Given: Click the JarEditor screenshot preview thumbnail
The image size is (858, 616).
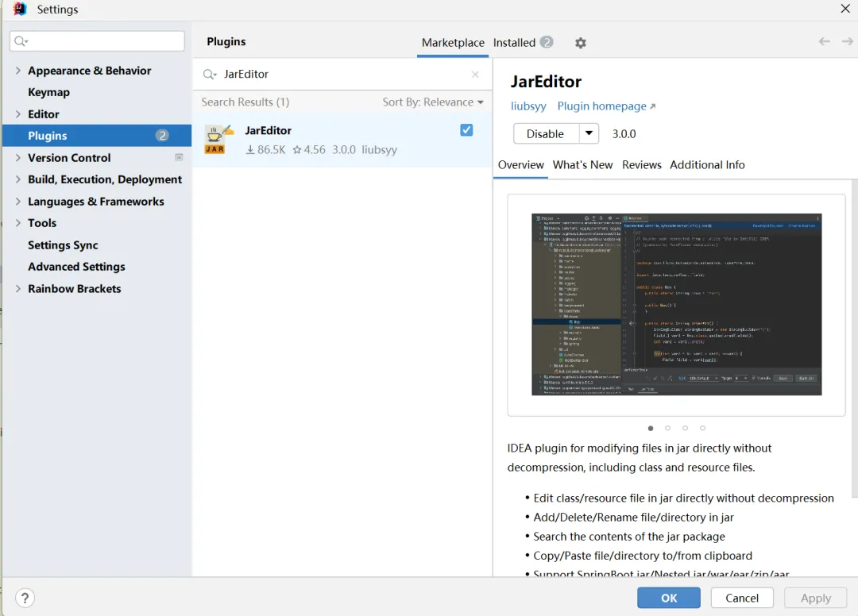Looking at the screenshot, I should coord(676,305).
